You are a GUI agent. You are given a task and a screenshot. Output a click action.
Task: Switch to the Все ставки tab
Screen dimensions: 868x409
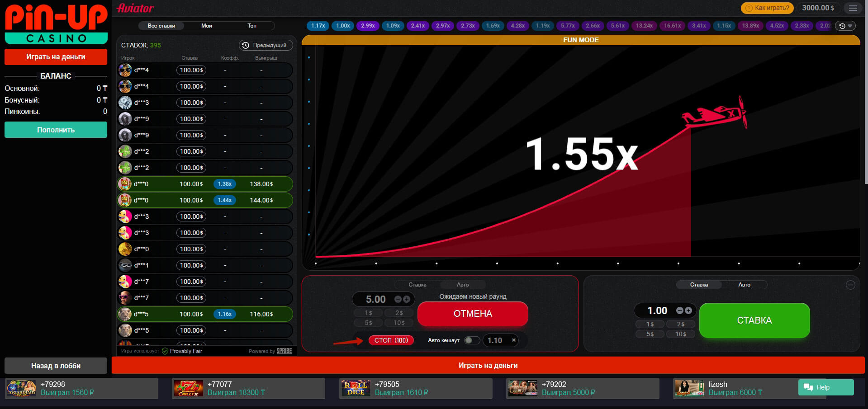click(161, 26)
